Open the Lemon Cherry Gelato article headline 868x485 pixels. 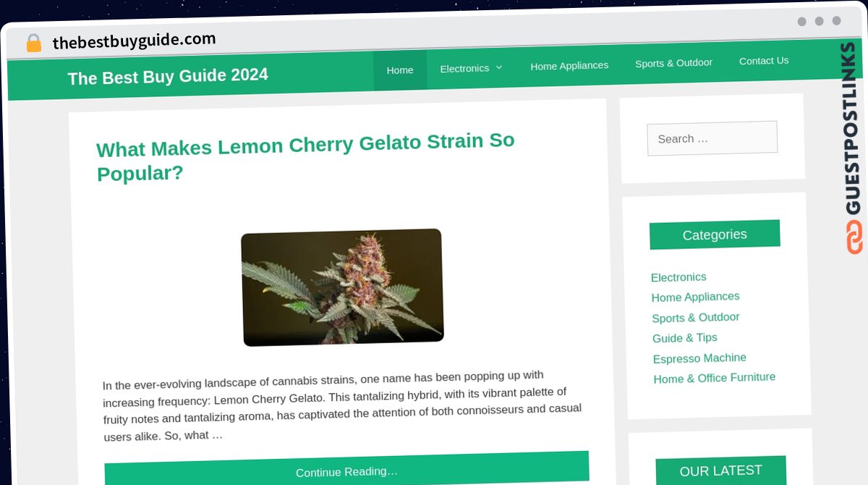pyautogui.click(x=305, y=156)
